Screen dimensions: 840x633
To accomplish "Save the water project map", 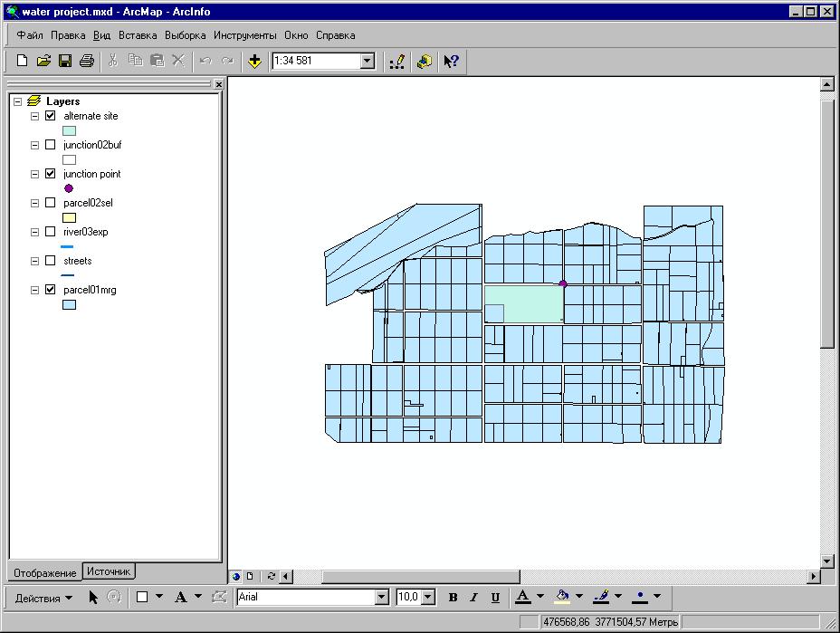I will tap(65, 61).
